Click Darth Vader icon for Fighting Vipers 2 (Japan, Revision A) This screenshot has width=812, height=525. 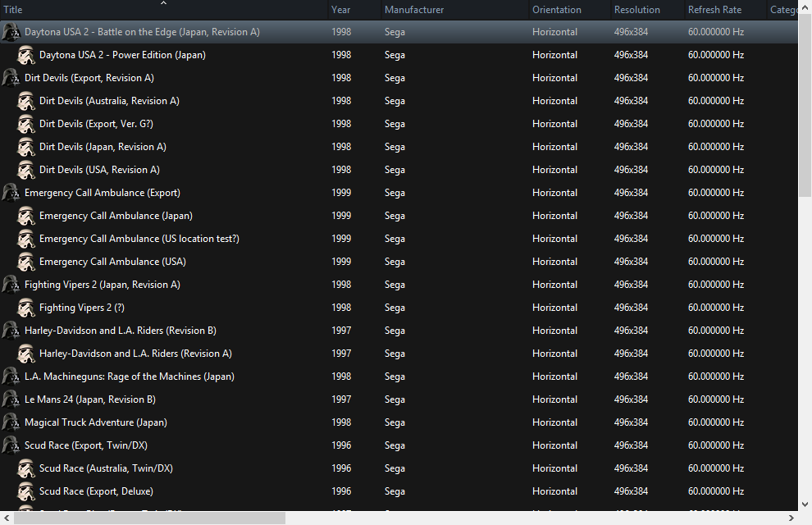tap(11, 285)
